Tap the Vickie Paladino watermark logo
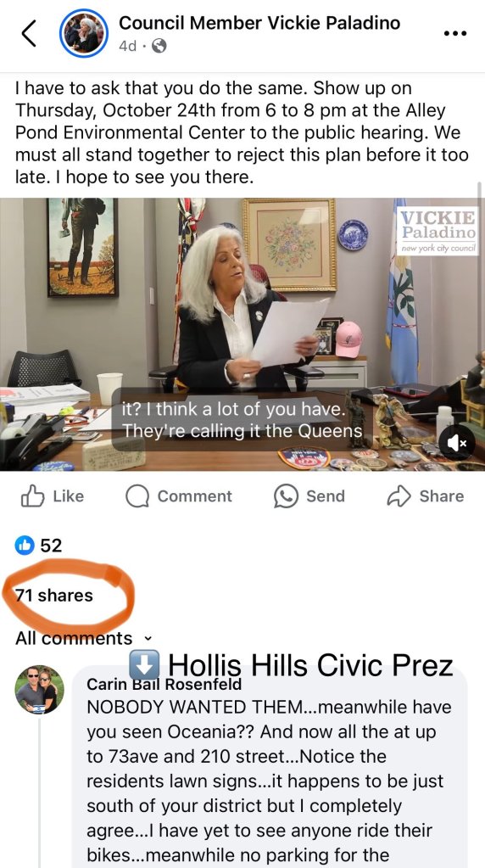 (438, 231)
